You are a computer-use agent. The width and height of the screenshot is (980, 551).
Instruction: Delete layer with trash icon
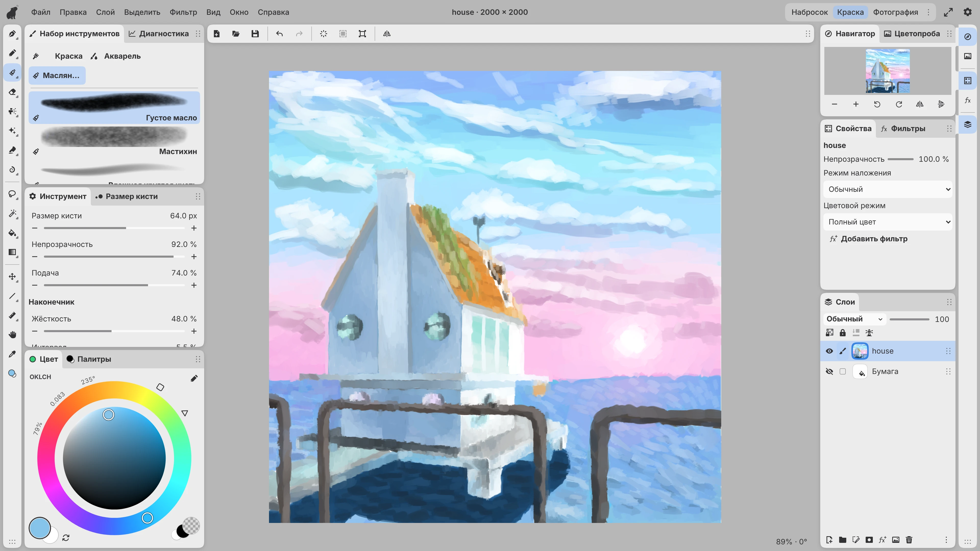click(x=909, y=540)
